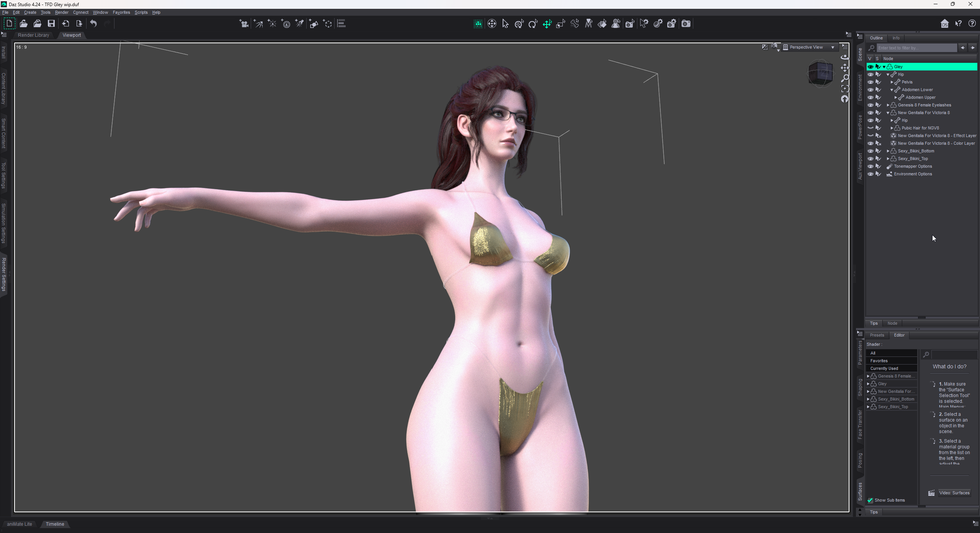Viewport: 980px width, 533px height.
Task: Switch to the Render Library tab
Action: (34, 35)
